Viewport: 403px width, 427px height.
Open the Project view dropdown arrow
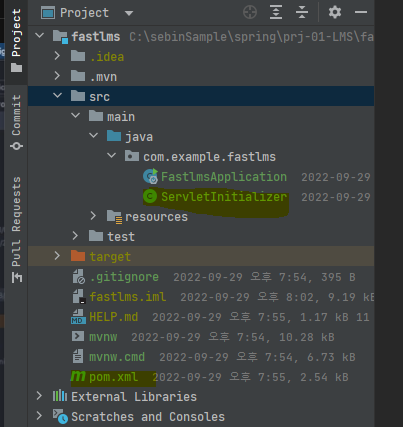[x=129, y=13]
